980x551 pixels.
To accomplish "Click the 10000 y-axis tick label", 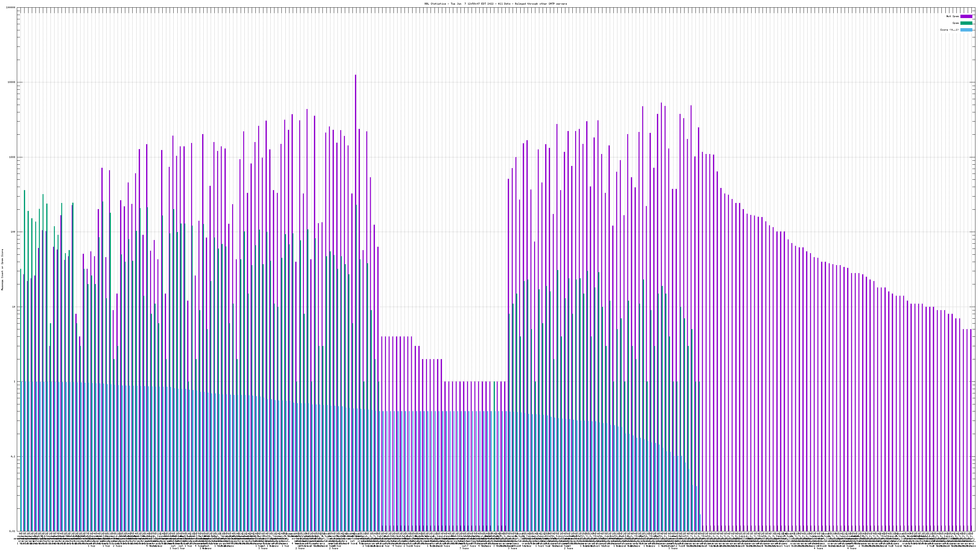I will 12,83.
